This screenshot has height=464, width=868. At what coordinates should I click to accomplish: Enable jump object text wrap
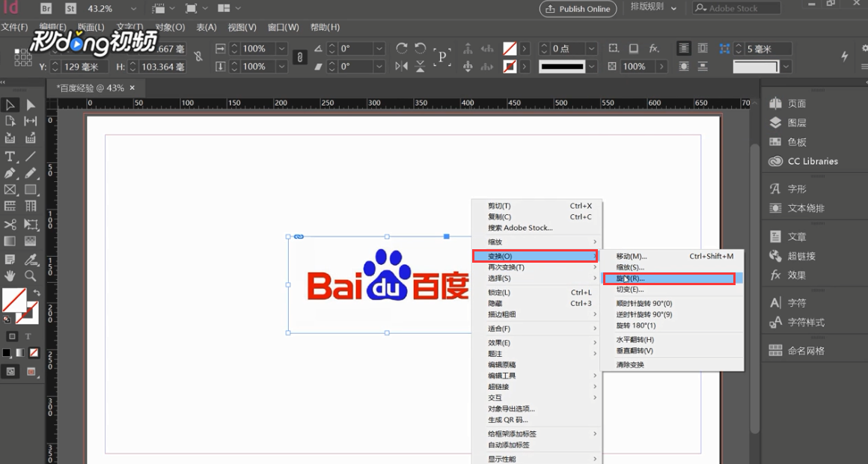[703, 67]
